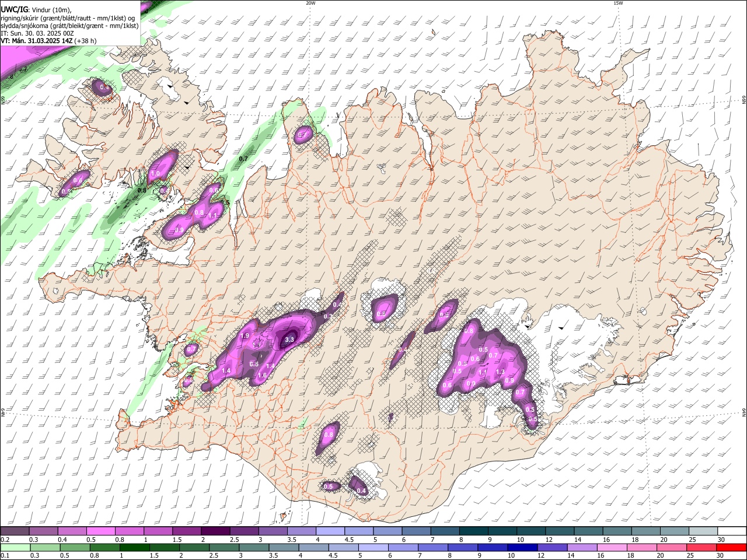This screenshot has height=560, width=747.
Task: Click the deep blue 10–12 swatch in the bottom legend row
Action: pos(522,548)
